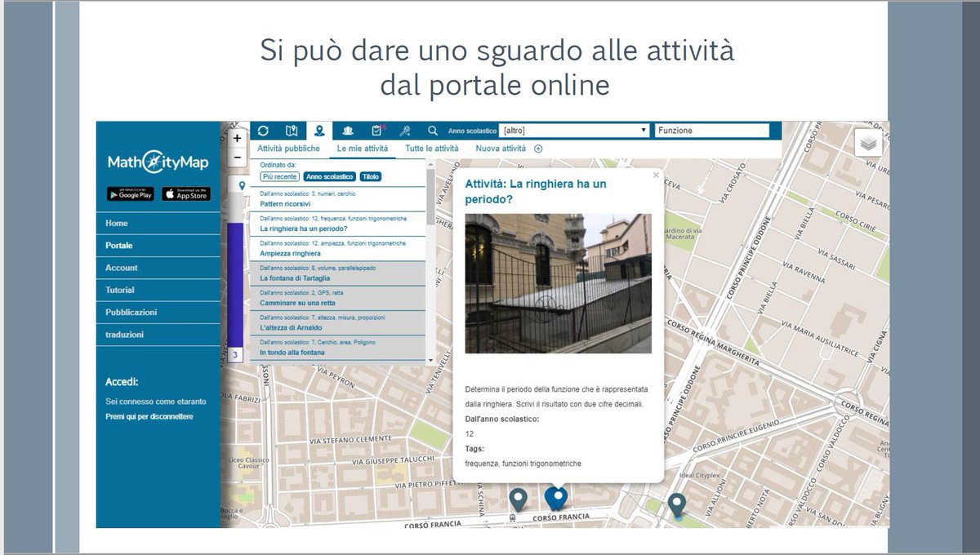Zoom out the map with minus button
This screenshot has width=980, height=555.
[x=237, y=157]
